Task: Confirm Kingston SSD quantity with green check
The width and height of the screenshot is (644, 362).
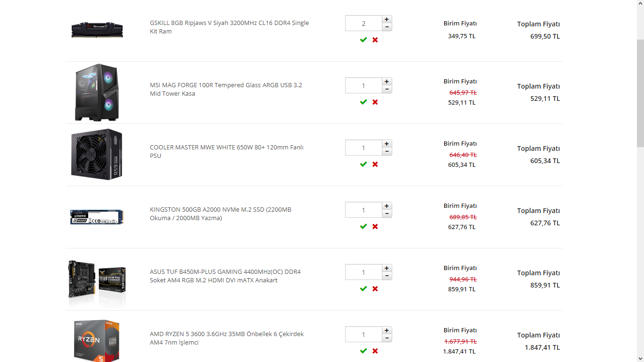Action: pos(363,227)
